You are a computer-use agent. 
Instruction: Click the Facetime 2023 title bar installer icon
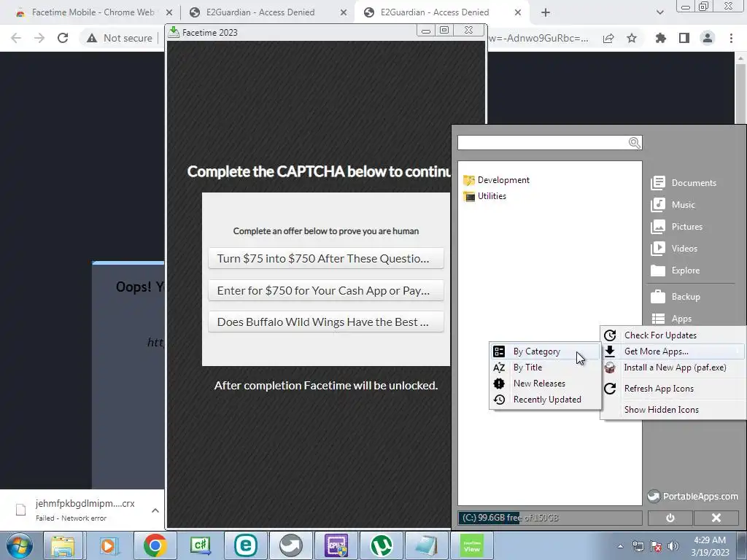click(x=174, y=32)
